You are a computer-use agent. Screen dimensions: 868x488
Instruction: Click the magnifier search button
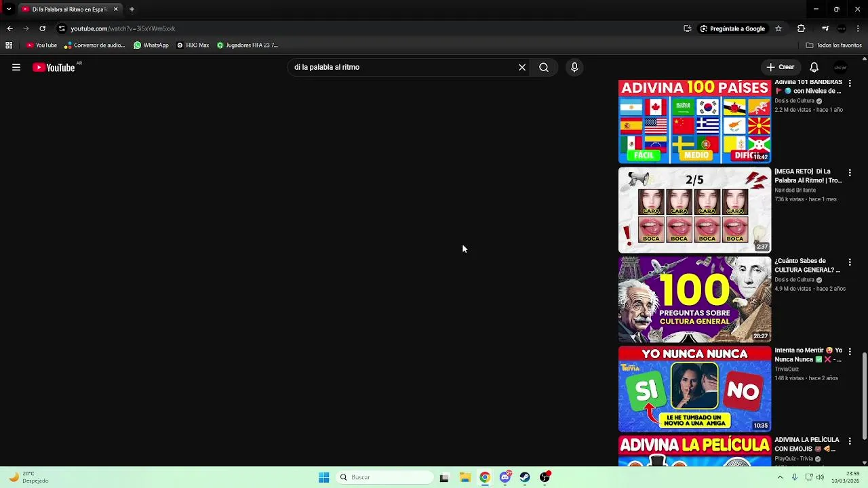pyautogui.click(x=544, y=67)
